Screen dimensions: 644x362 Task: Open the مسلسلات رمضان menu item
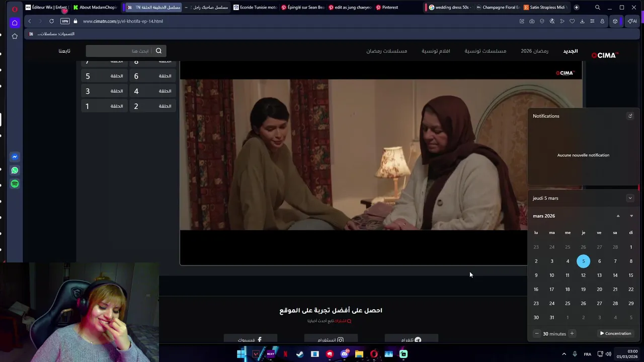click(386, 51)
